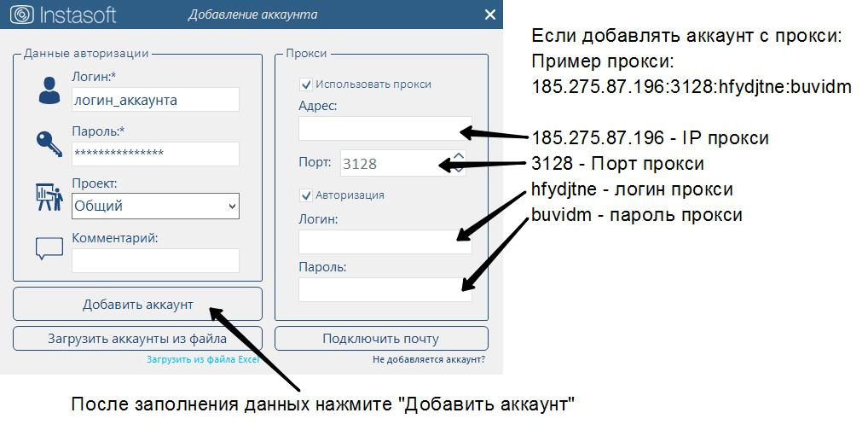Click the example proxy string 185.275.87.196:3128:hfydjtne:buvidm

pos(692,86)
